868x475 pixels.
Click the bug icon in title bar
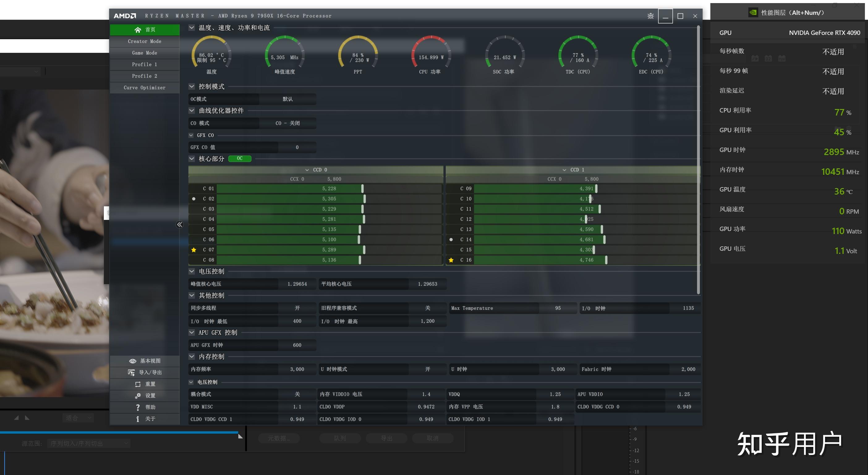(650, 16)
